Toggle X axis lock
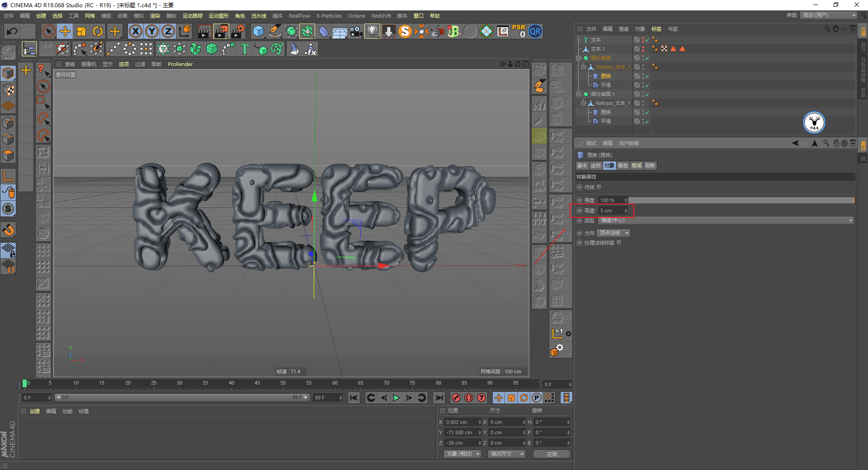Viewport: 868px width, 470px height. click(x=135, y=31)
